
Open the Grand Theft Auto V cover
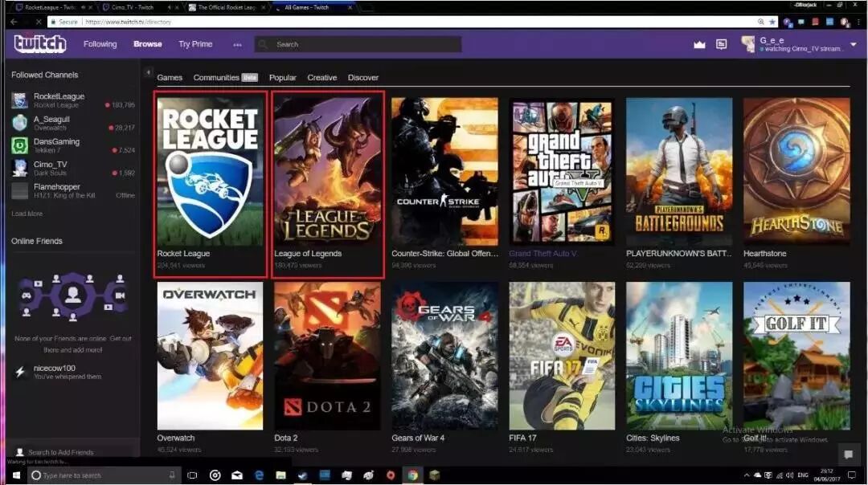pyautogui.click(x=562, y=172)
